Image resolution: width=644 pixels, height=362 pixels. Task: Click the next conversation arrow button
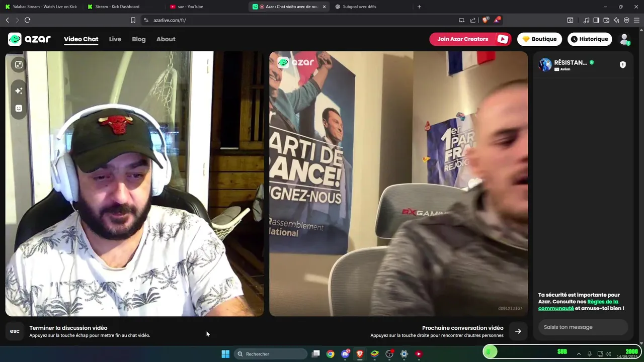(x=518, y=331)
